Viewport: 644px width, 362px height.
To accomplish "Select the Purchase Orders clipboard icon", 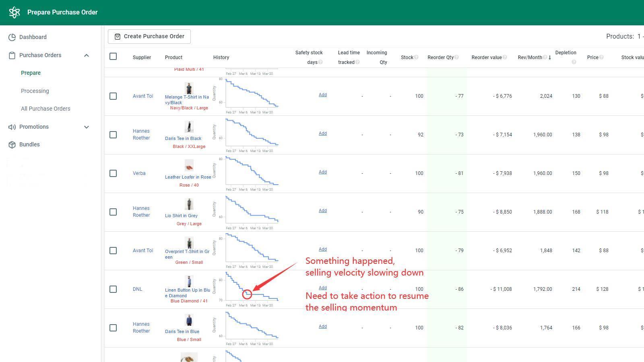I will click(x=11, y=55).
